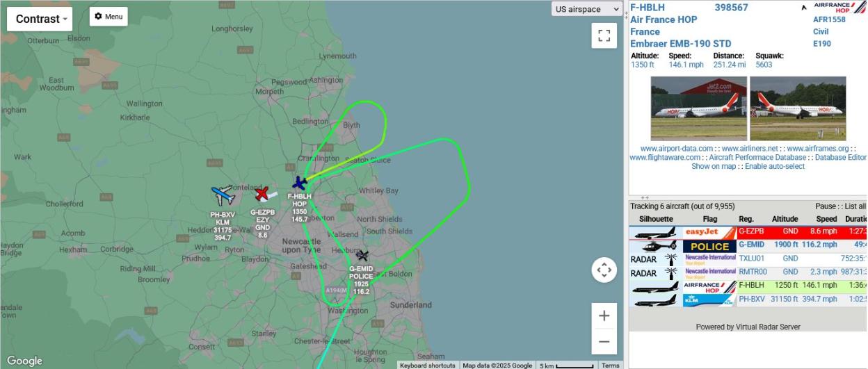Sort list by Altitude column header
The image size is (868, 369).
785,219
